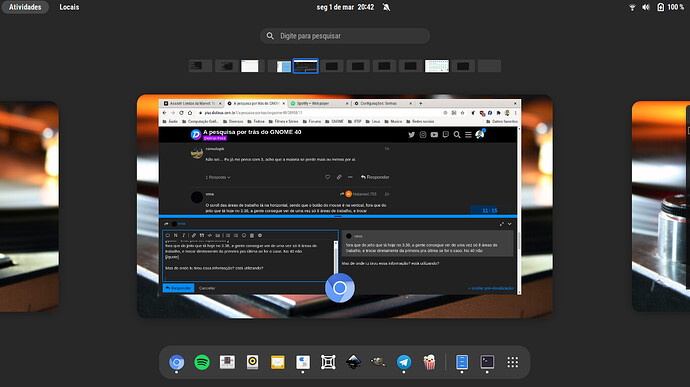Insert a hyperlink in the reply editor
Screen dimensions: 690x387
pyautogui.click(x=194, y=235)
